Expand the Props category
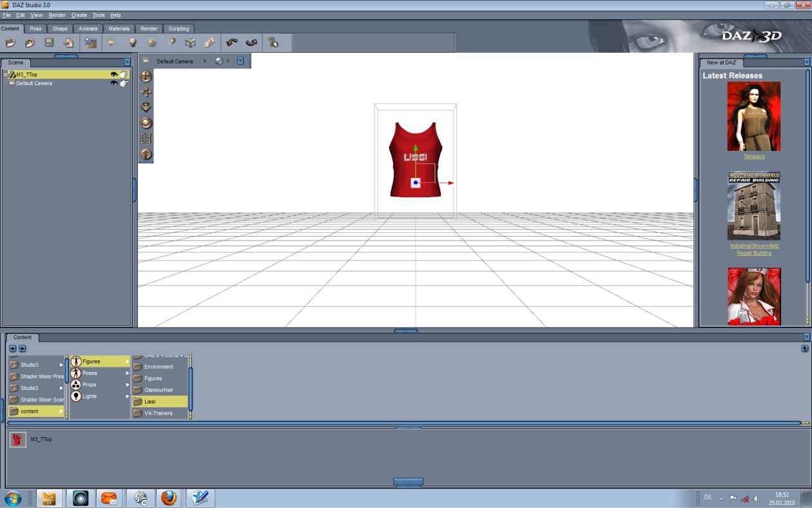This screenshot has height=508, width=812. [127, 385]
